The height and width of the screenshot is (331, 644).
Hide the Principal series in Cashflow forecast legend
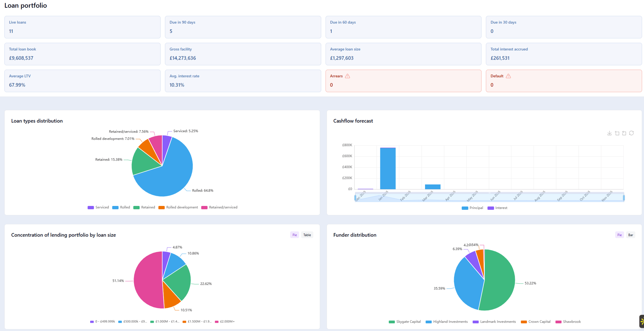point(473,208)
